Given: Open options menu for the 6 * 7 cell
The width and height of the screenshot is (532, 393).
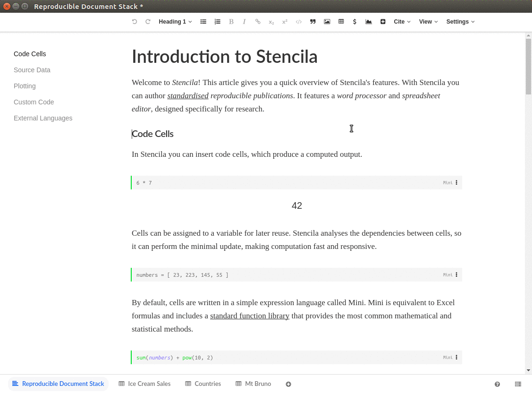Looking at the screenshot, I should click(x=456, y=183).
